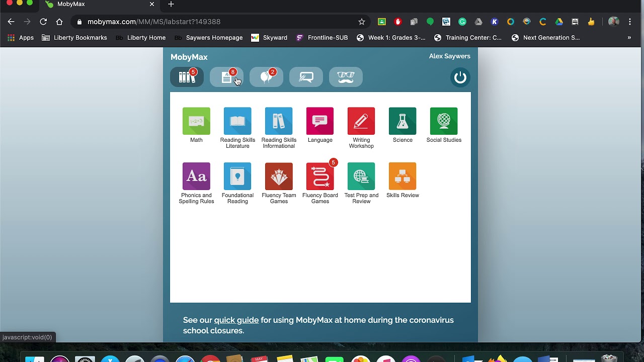
Task: Select the glasses and mustache tab
Action: [x=346, y=77]
